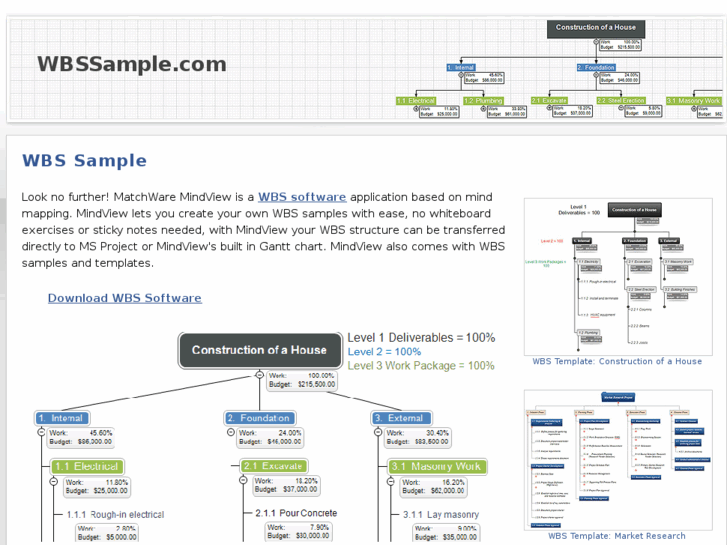Open the WBS software link

click(302, 197)
